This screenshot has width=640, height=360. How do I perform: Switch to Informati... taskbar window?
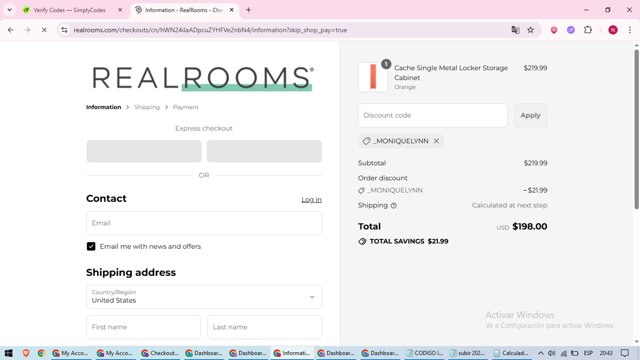point(292,353)
